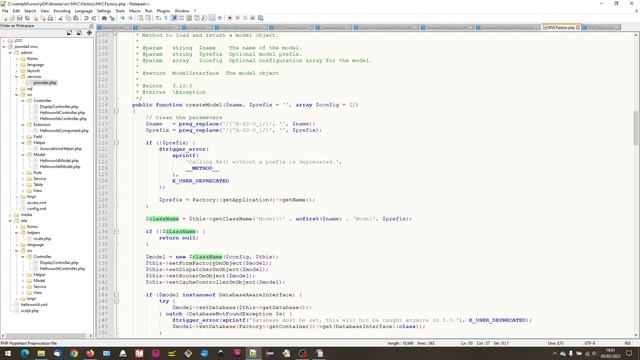The image size is (640, 360).
Task: Select provider.php in the tree
Action: pos(45,83)
